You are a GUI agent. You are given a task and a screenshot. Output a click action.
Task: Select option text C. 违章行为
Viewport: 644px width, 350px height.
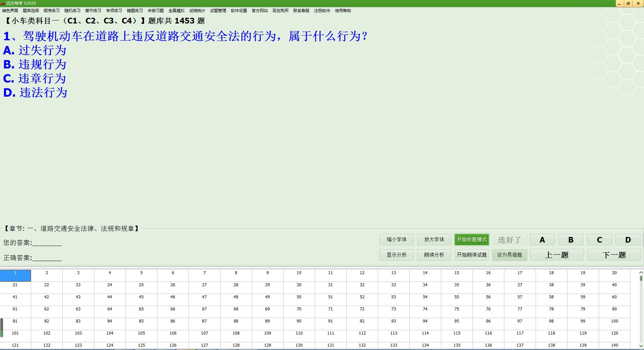[x=35, y=79]
